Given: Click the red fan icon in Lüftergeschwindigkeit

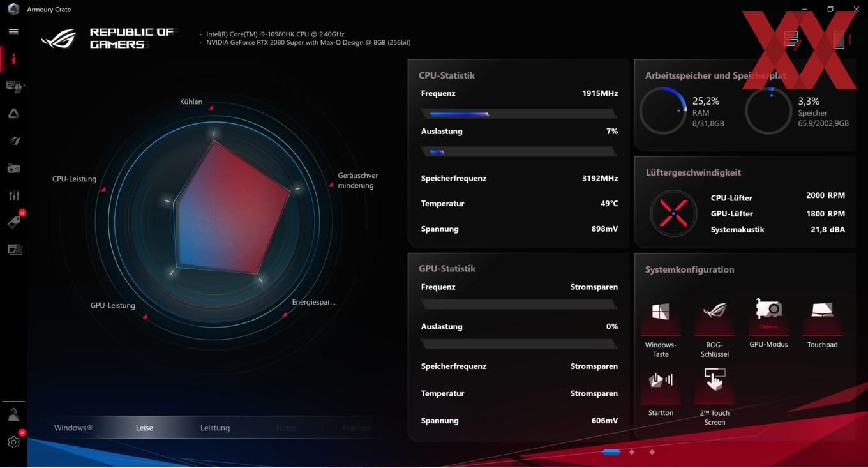Looking at the screenshot, I should pos(673,213).
